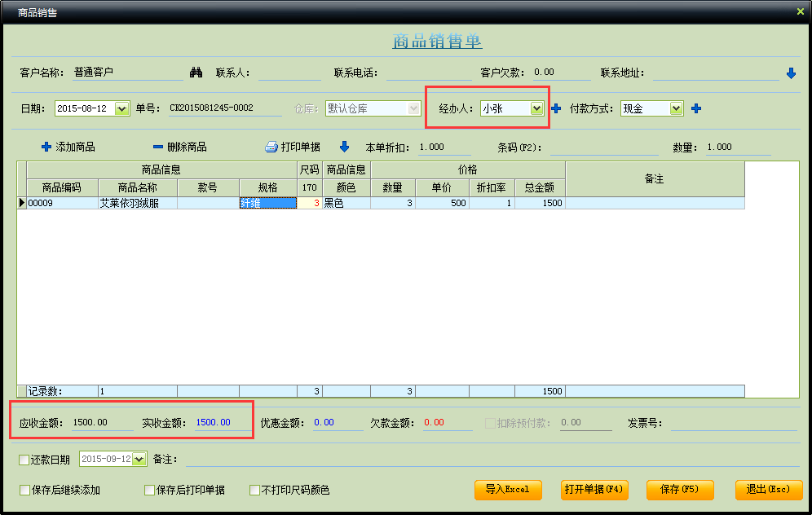Click the 黑色 color cell

click(346, 204)
